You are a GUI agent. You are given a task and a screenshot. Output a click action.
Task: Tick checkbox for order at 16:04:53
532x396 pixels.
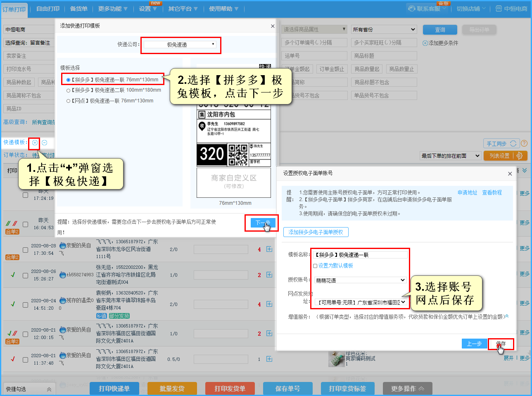point(25,224)
